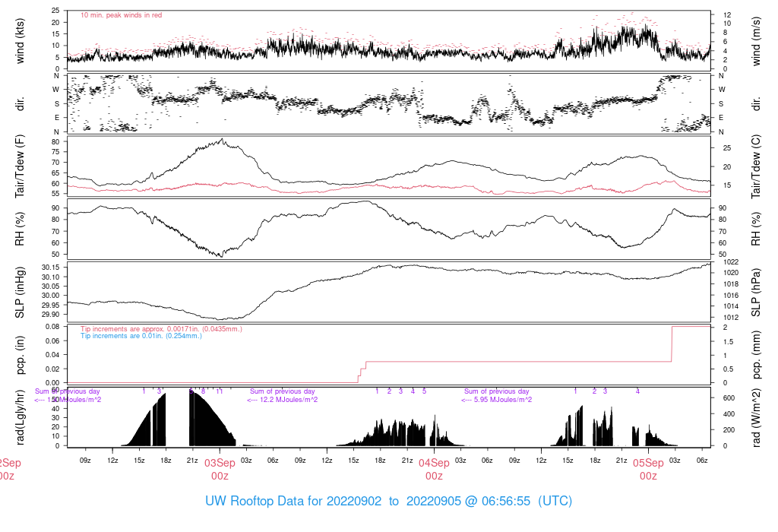Click the UW Rooftop Data title text

coord(388,501)
